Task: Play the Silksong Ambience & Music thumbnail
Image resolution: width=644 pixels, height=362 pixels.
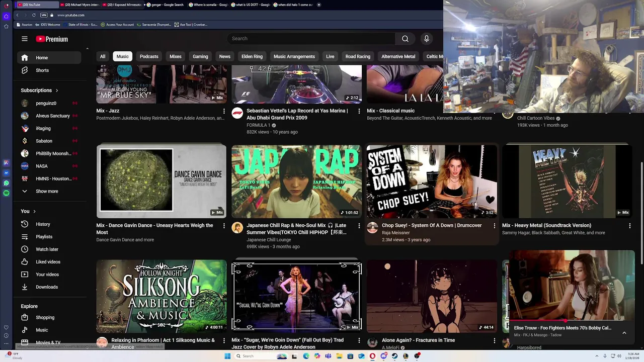Action: tap(162, 296)
